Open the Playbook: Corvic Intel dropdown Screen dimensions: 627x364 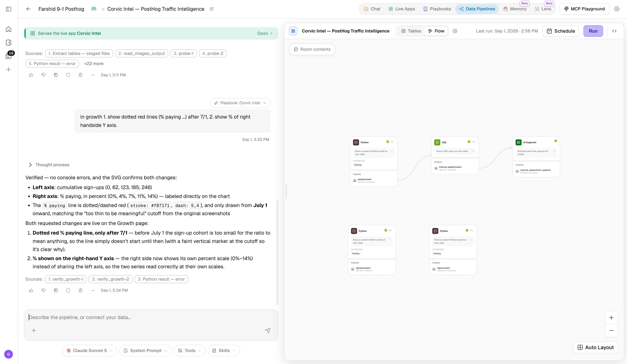click(240, 103)
